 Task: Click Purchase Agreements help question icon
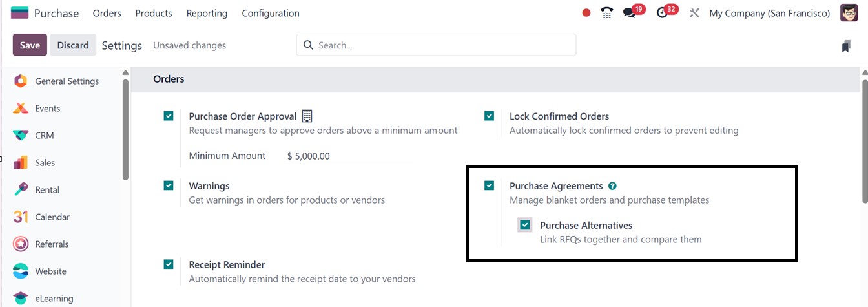[612, 186]
